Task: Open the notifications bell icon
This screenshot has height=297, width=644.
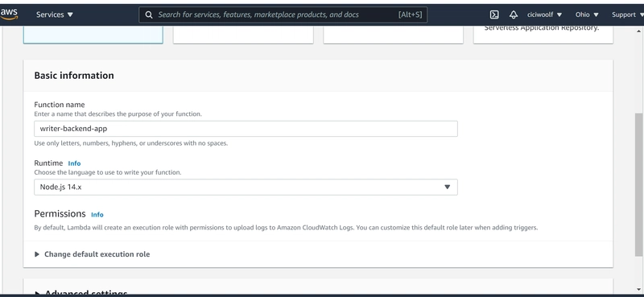Action: [x=514, y=14]
